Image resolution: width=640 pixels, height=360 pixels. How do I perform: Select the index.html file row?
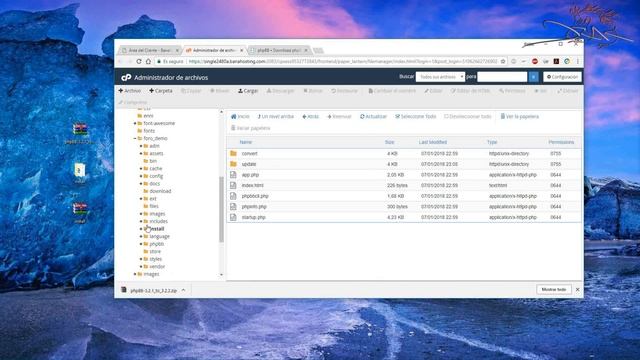(x=404, y=185)
